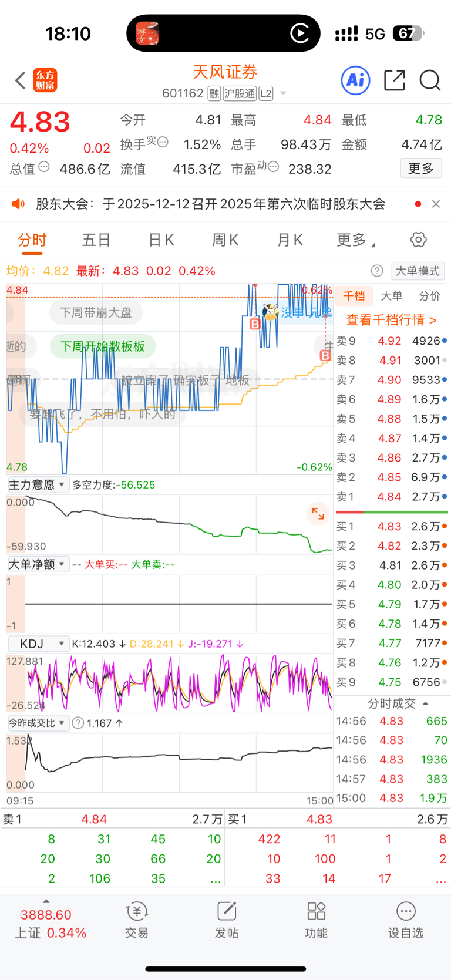Expand the 更多 chart periods menu
451x980 pixels.
point(356,240)
